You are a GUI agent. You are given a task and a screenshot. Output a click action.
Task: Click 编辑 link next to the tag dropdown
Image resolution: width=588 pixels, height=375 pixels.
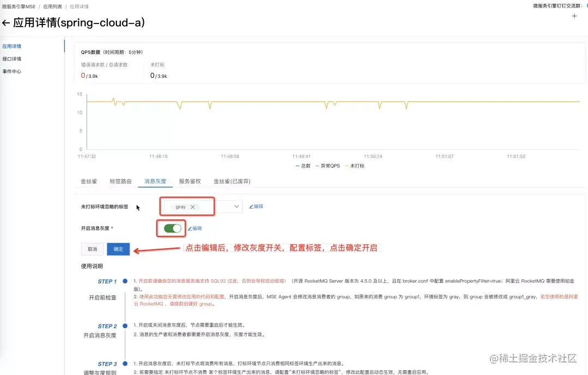[x=256, y=206]
